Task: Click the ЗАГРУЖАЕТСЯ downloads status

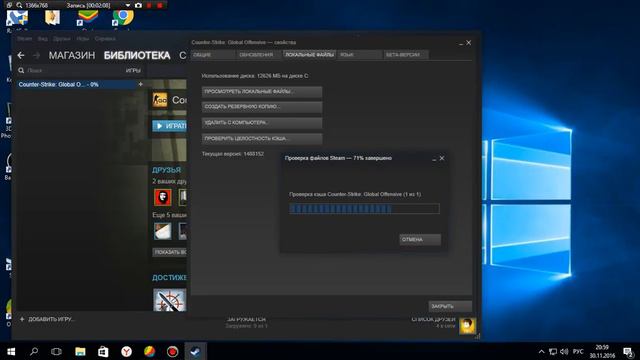Action: 246,320
